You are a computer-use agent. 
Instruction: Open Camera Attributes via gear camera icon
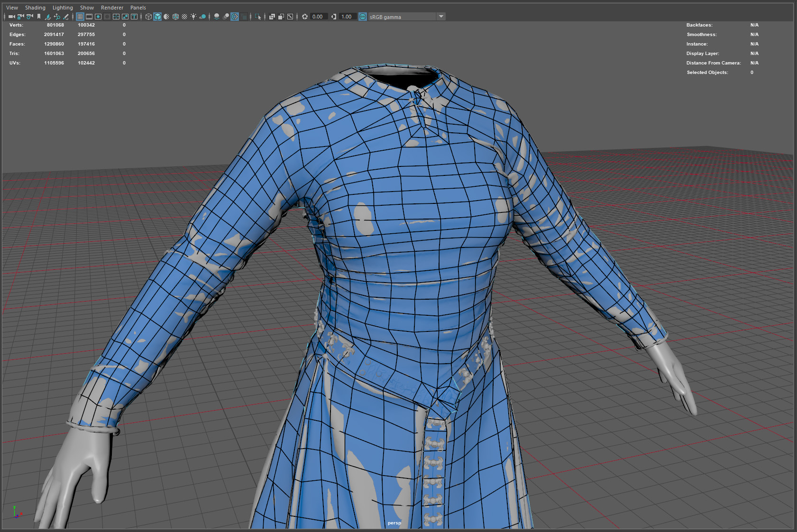(x=29, y=17)
